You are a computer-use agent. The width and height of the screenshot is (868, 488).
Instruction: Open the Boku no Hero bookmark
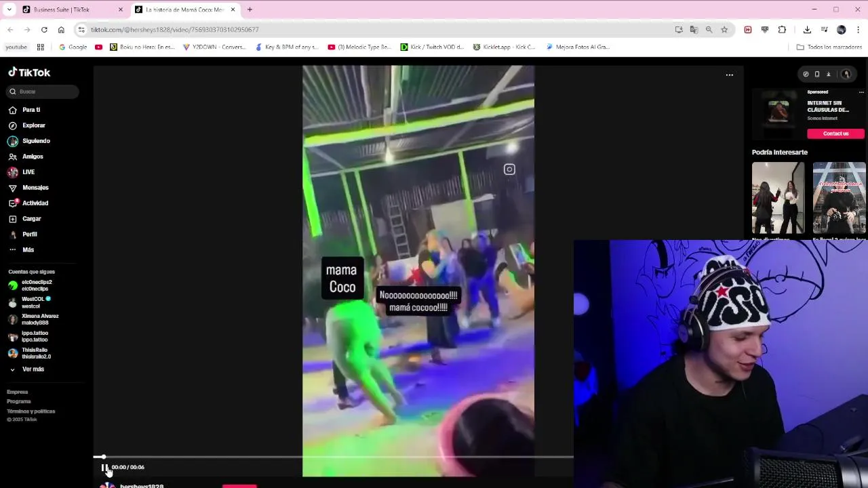(142, 47)
